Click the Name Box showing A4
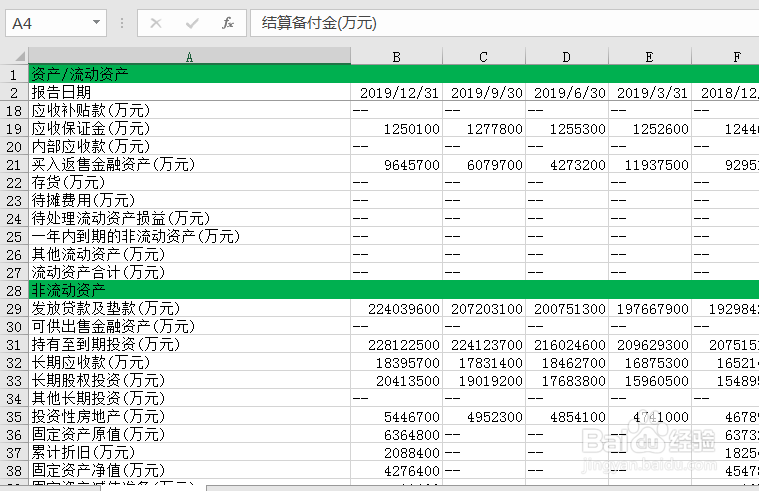 coord(56,23)
